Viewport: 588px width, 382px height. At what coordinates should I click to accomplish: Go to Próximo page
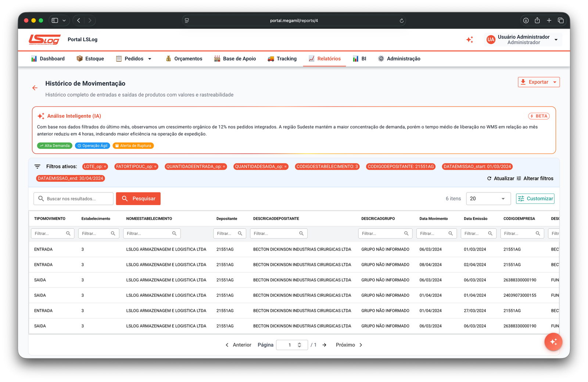click(345, 345)
